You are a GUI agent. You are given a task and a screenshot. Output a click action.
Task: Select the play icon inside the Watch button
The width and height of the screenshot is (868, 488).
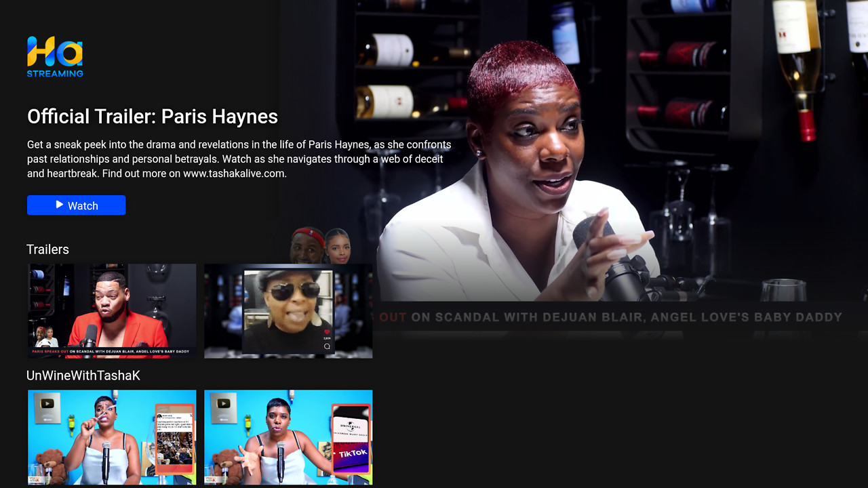[x=59, y=205]
